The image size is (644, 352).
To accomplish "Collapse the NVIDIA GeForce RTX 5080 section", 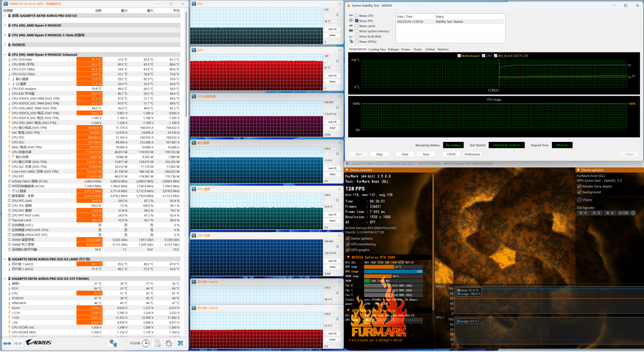I will coord(347,257).
